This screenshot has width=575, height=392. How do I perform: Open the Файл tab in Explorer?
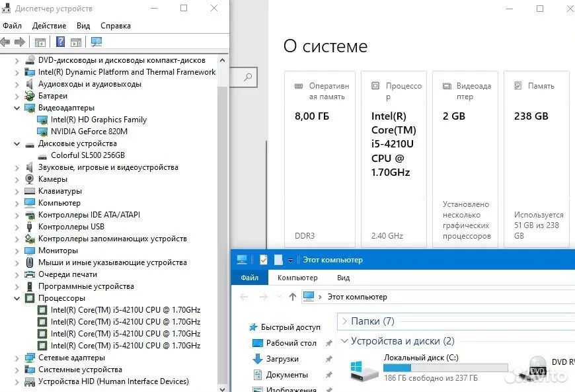tap(250, 278)
